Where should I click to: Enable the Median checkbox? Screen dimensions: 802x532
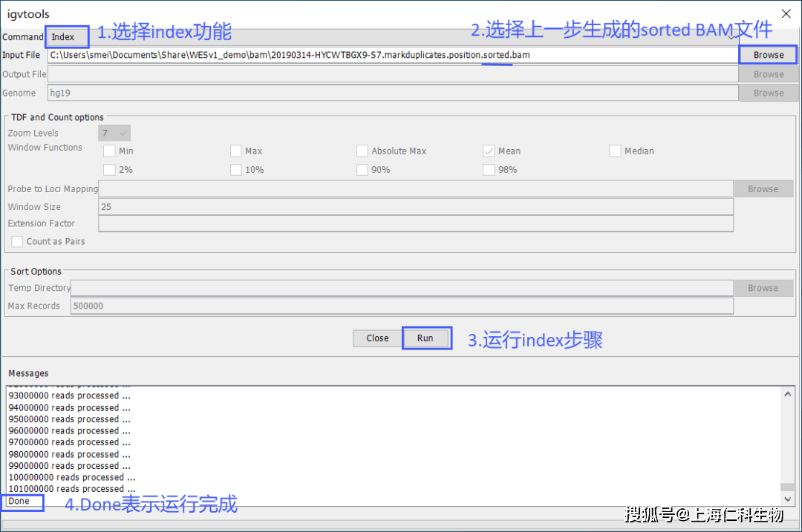[x=615, y=151]
